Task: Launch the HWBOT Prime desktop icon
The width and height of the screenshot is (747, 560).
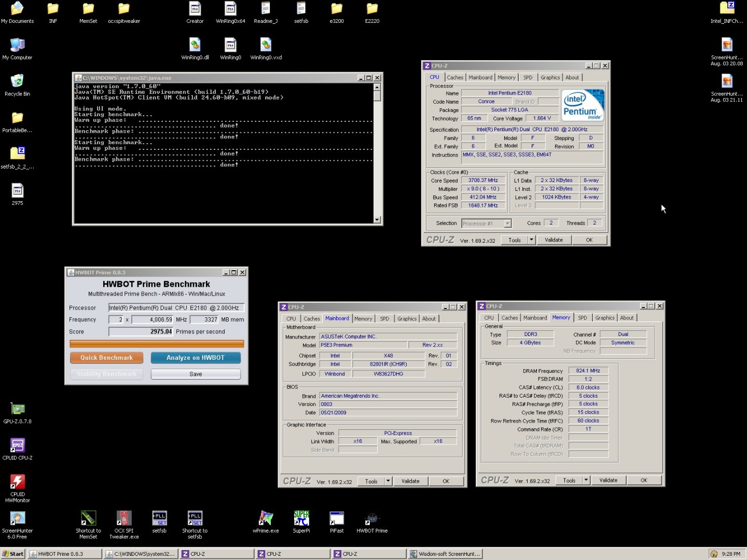Action: click(x=372, y=521)
